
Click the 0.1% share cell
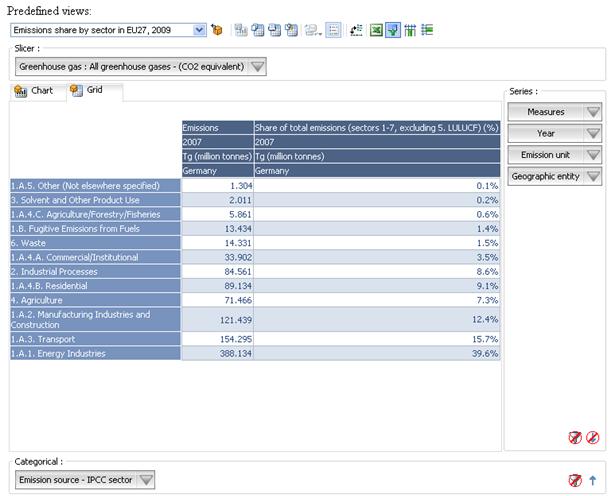pos(377,186)
